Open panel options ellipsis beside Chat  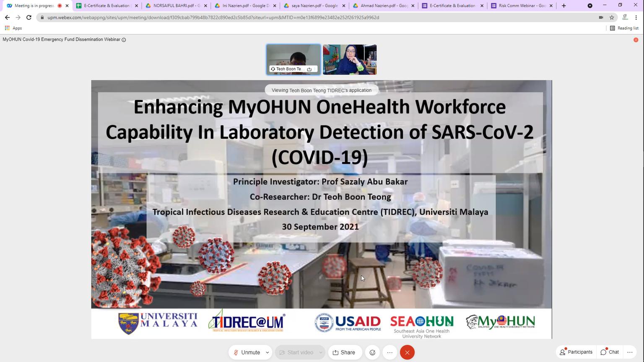coord(630,352)
